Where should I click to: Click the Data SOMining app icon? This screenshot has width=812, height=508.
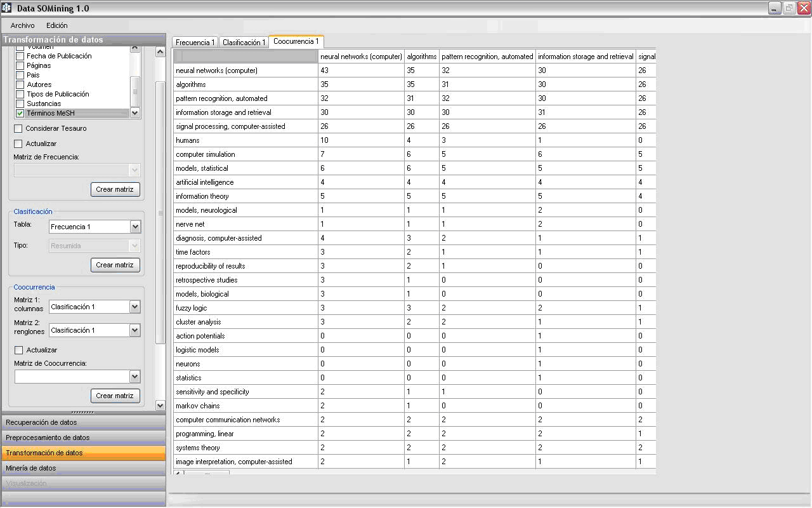pos(7,8)
